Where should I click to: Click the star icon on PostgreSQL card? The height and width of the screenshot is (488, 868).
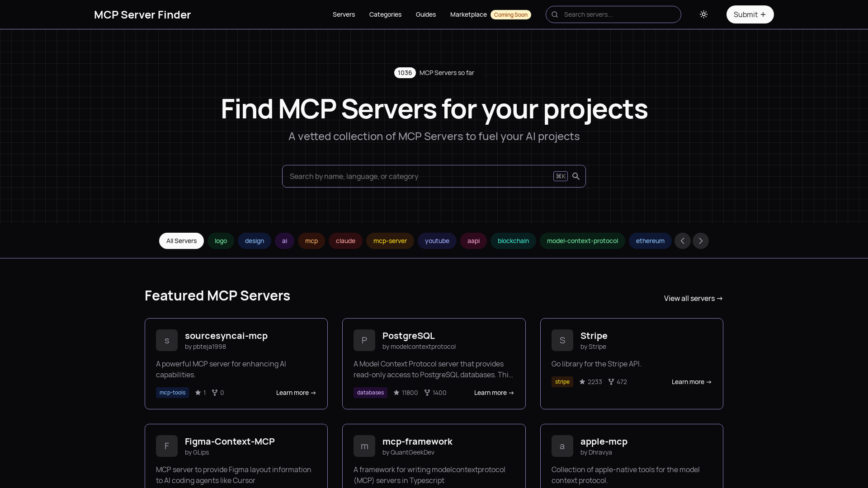396,393
